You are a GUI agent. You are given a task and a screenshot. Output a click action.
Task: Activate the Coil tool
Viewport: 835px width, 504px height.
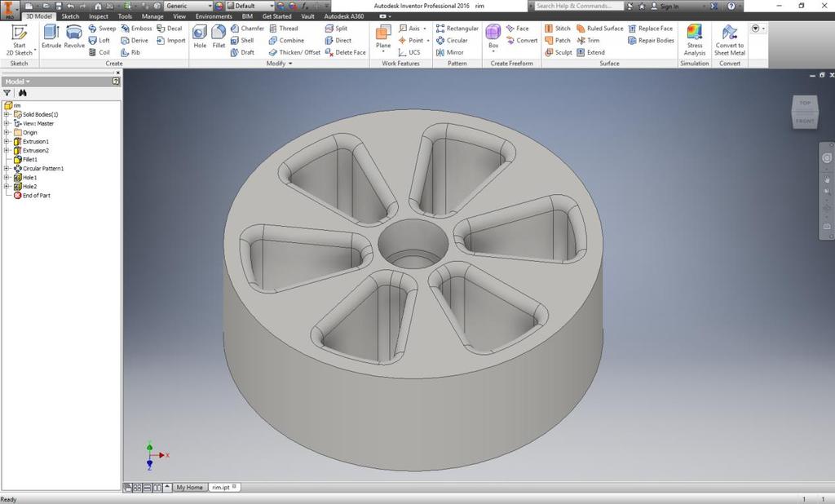pos(99,52)
